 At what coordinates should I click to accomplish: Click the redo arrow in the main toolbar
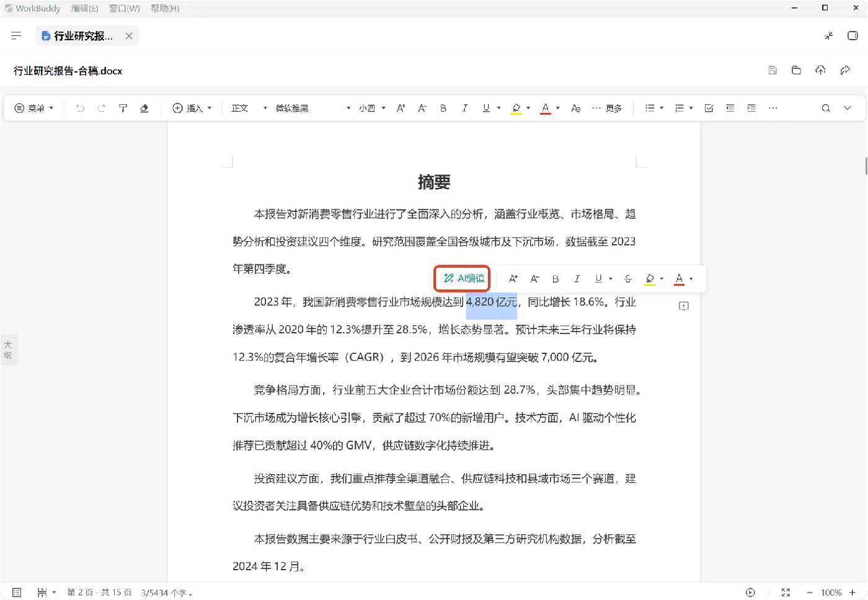click(x=101, y=108)
